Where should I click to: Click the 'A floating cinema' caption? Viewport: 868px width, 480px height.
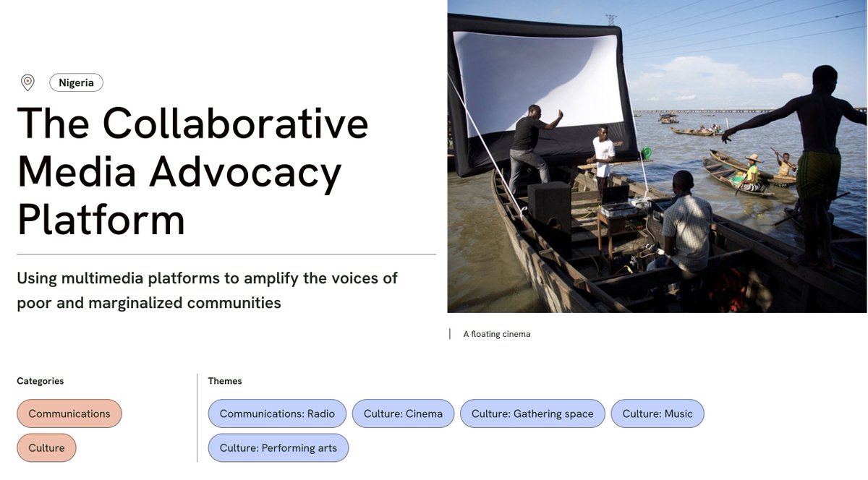495,334
